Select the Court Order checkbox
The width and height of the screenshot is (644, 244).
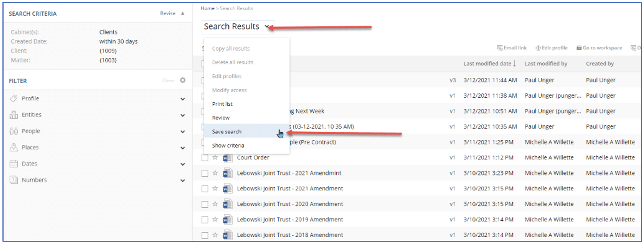(x=205, y=158)
